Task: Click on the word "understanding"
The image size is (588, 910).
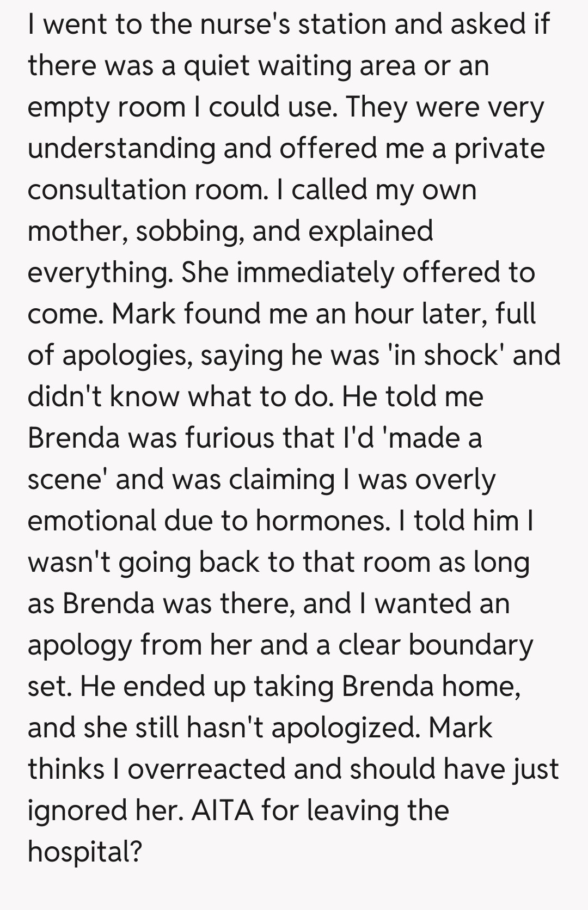Action: [x=121, y=148]
